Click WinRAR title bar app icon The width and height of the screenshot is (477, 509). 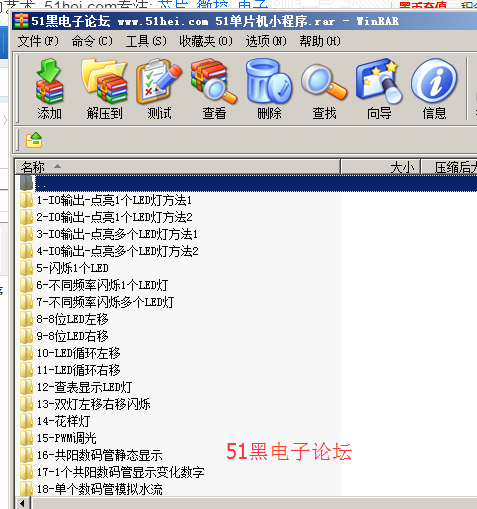[21, 21]
